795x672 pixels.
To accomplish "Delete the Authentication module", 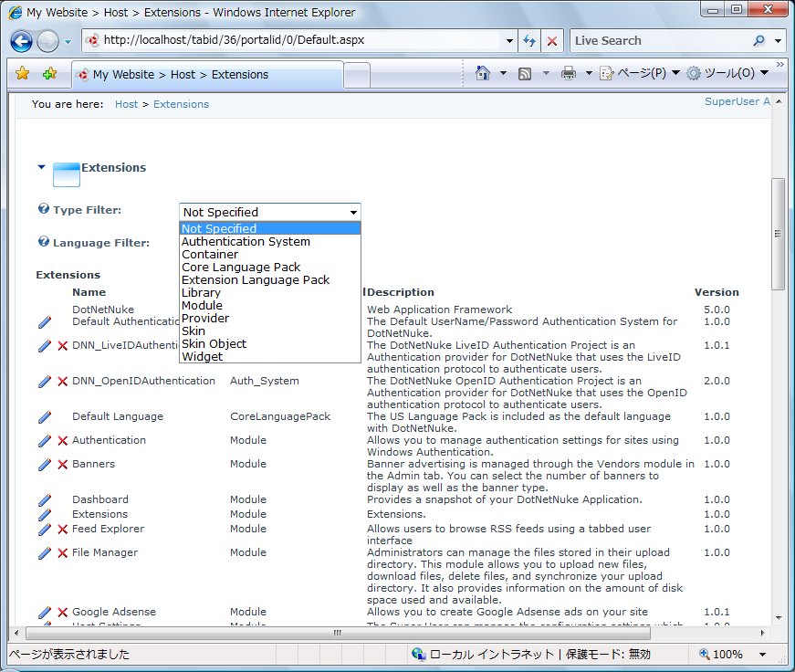I will click(62, 441).
